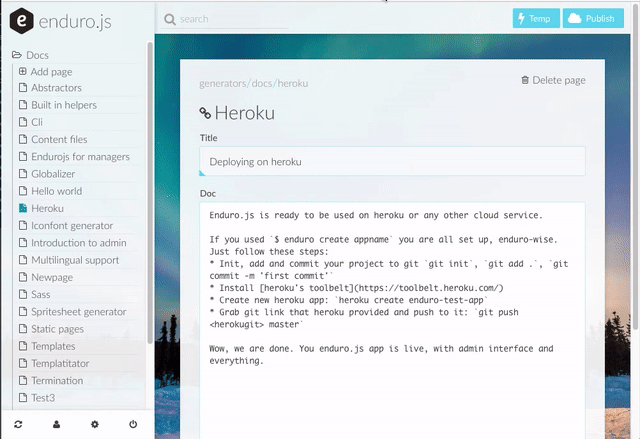Open the Abstractors page

coord(56,88)
